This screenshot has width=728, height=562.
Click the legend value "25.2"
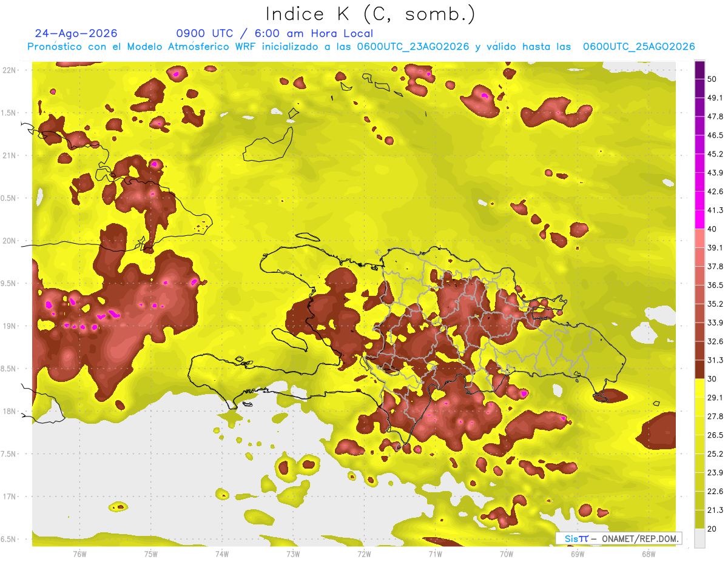tap(715, 454)
